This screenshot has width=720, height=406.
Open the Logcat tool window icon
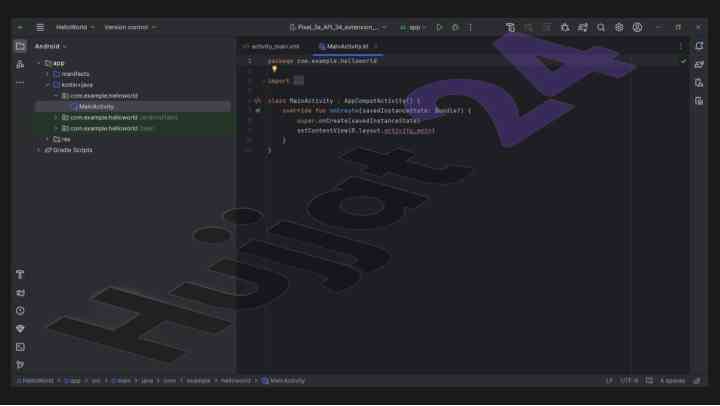(20, 293)
